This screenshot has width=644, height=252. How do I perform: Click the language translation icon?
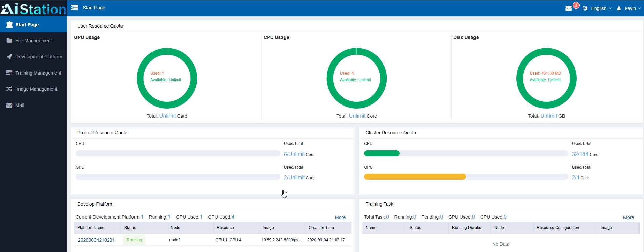585,8
